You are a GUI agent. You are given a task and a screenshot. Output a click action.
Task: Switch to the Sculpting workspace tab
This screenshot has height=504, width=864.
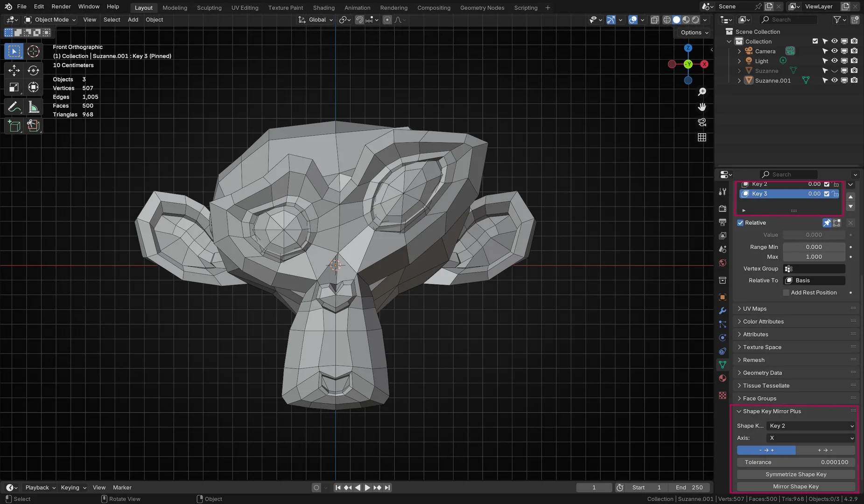(x=209, y=8)
